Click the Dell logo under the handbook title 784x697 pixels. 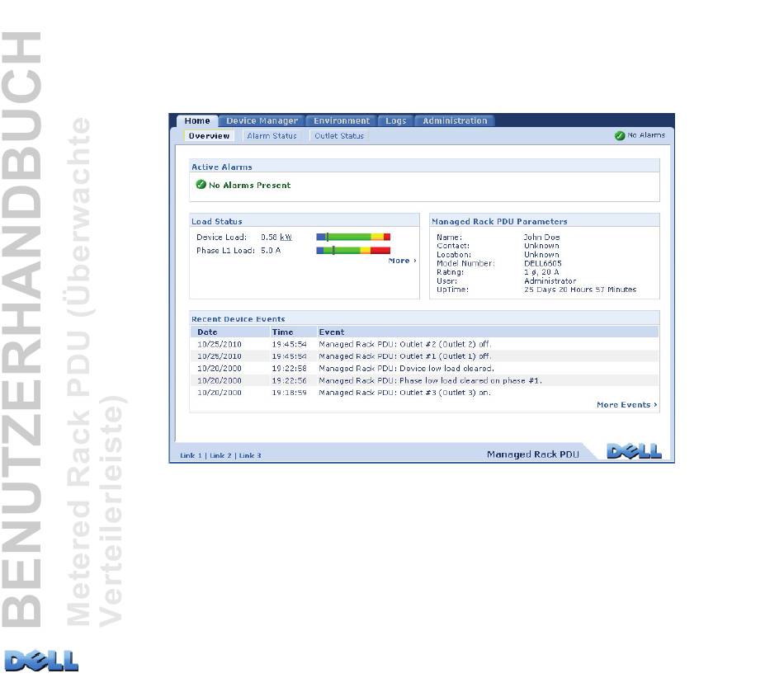pos(41,661)
